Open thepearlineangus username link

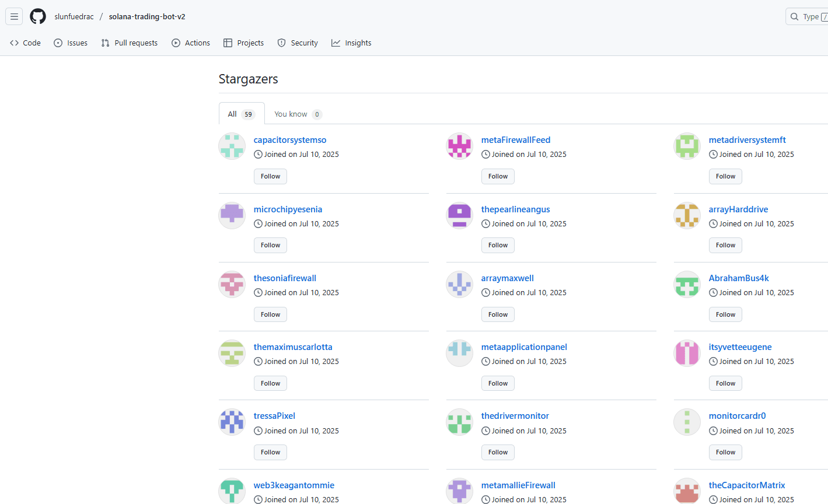click(x=516, y=209)
